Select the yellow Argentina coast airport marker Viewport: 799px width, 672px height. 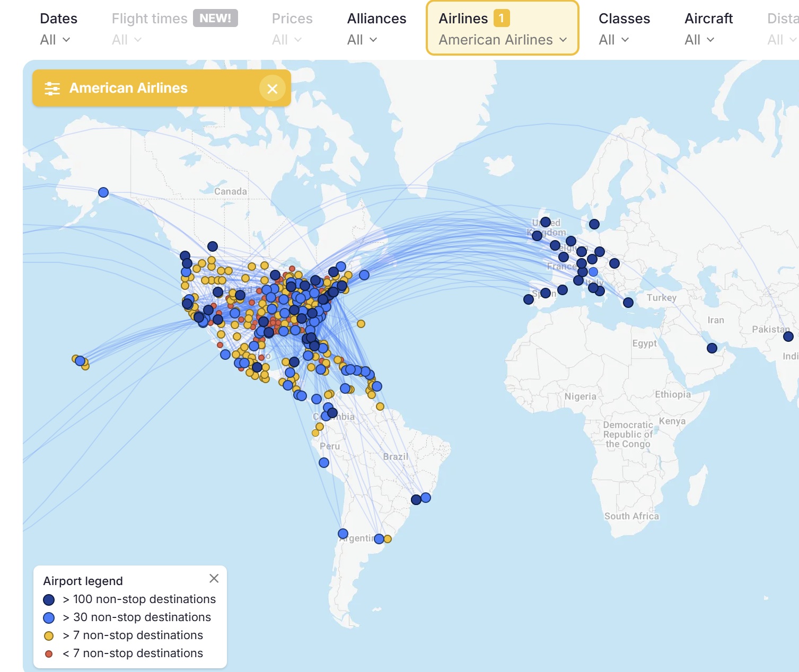[x=388, y=539]
